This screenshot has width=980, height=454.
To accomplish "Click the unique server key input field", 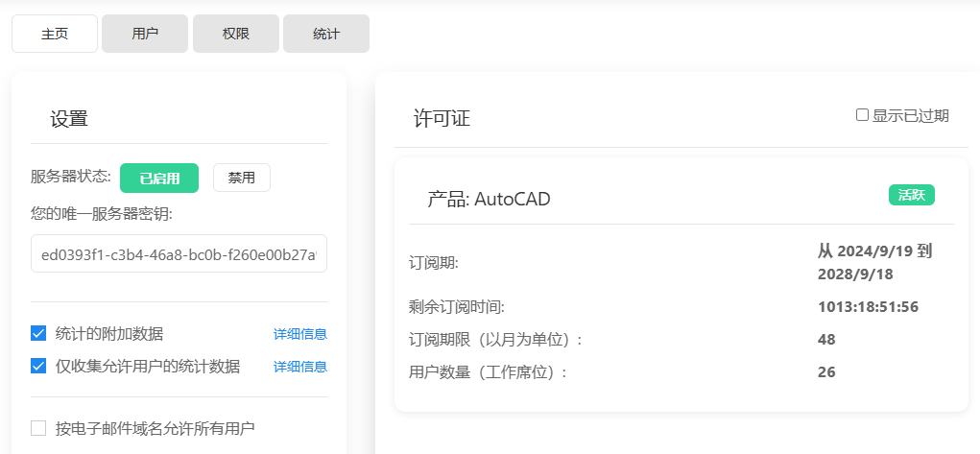I will tap(179, 254).
